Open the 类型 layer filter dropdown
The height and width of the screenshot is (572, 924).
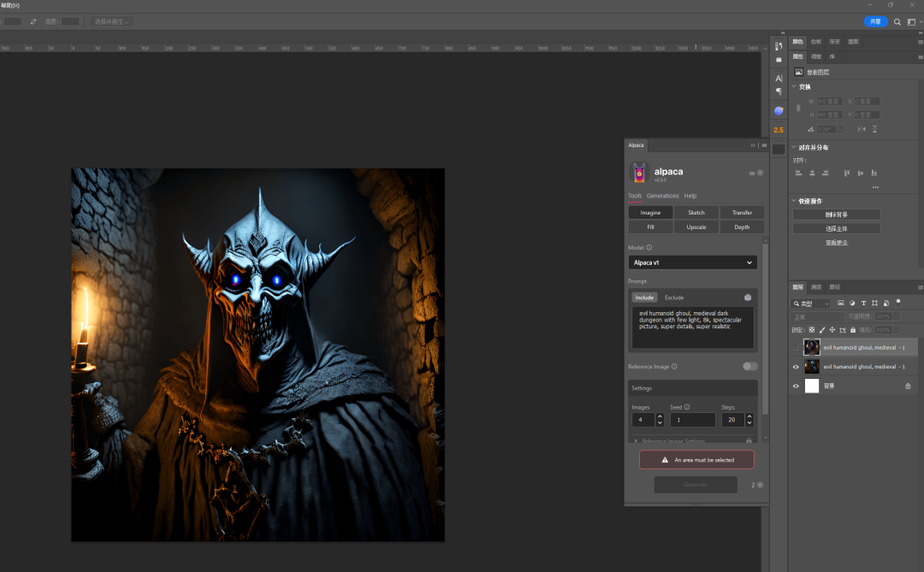[811, 304]
